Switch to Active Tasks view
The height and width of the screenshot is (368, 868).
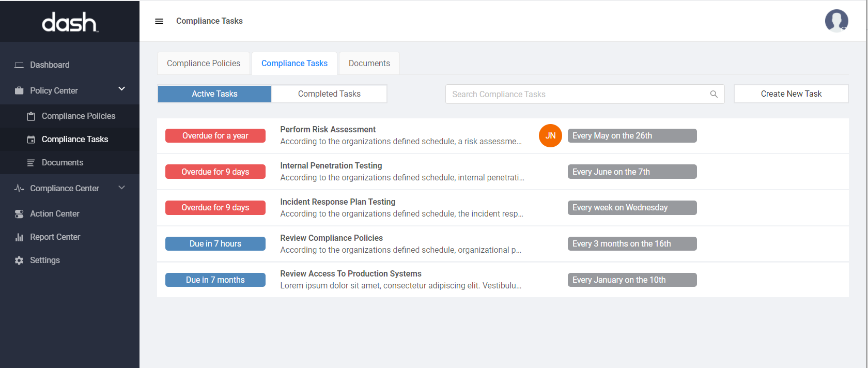point(214,94)
